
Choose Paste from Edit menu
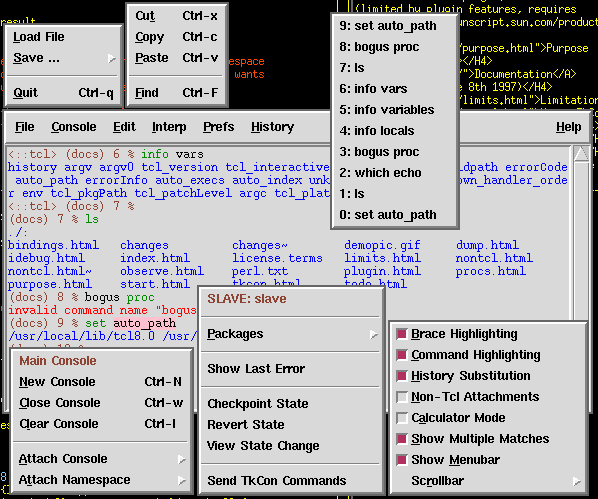pyautogui.click(x=177, y=58)
